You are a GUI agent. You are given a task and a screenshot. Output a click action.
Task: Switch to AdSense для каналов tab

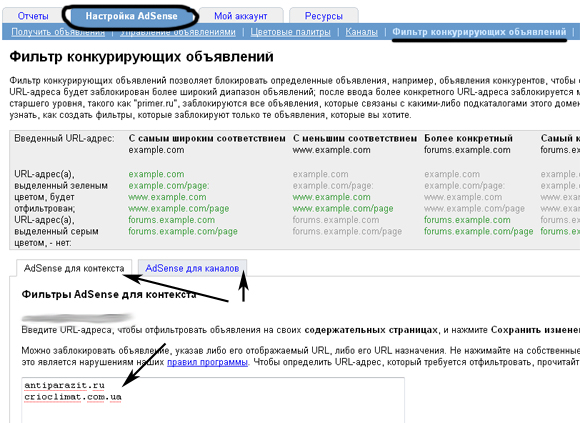coord(192,268)
